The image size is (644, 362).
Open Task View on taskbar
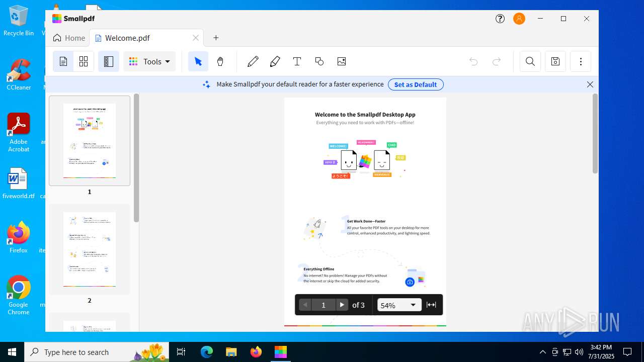181,352
